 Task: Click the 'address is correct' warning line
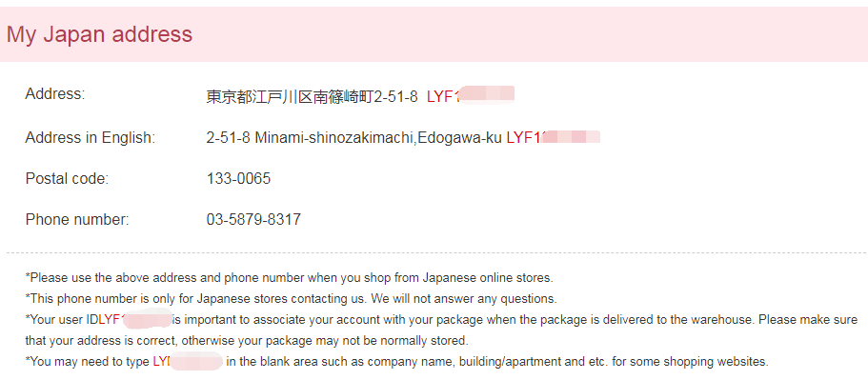[247, 341]
